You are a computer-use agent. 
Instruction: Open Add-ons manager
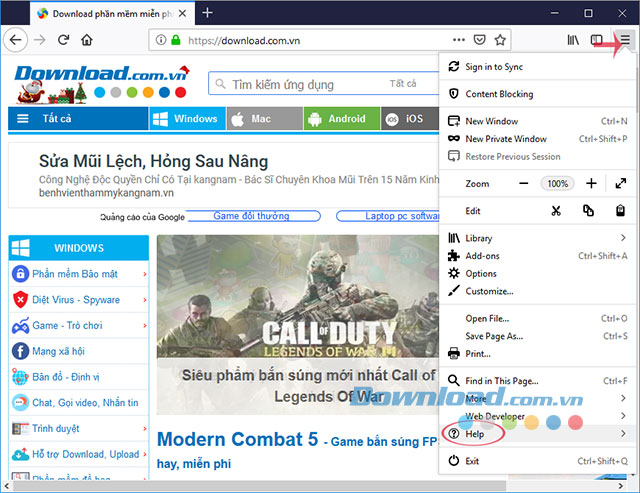pos(537,256)
